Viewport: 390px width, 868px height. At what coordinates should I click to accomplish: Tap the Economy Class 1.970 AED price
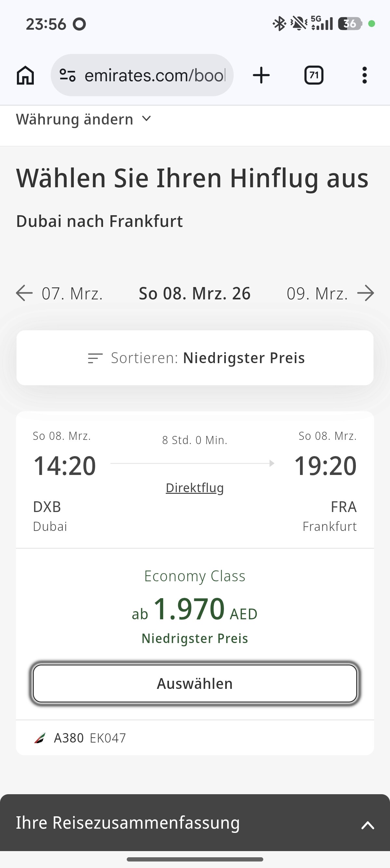(195, 609)
